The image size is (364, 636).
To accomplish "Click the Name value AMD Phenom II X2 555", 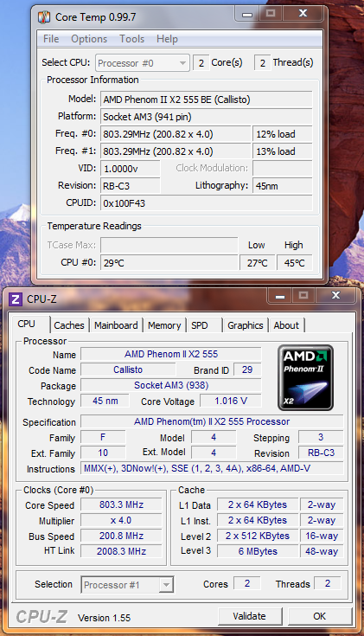I will pyautogui.click(x=171, y=354).
